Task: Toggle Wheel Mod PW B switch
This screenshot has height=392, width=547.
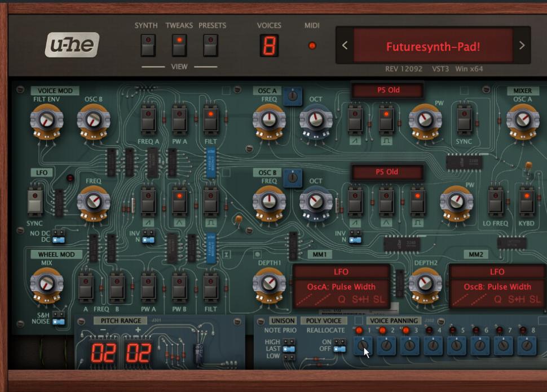Action: pyautogui.click(x=179, y=287)
